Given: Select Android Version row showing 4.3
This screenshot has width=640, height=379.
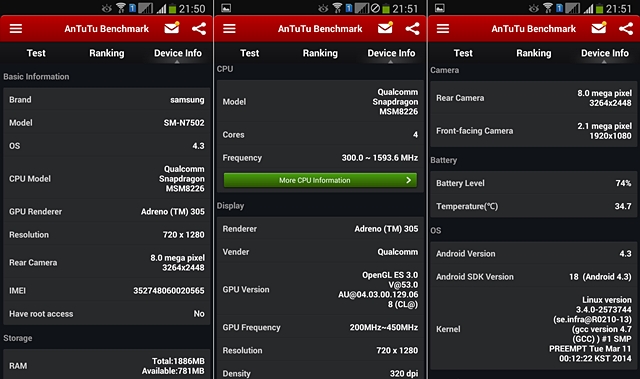Looking at the screenshot, I should 534,254.
